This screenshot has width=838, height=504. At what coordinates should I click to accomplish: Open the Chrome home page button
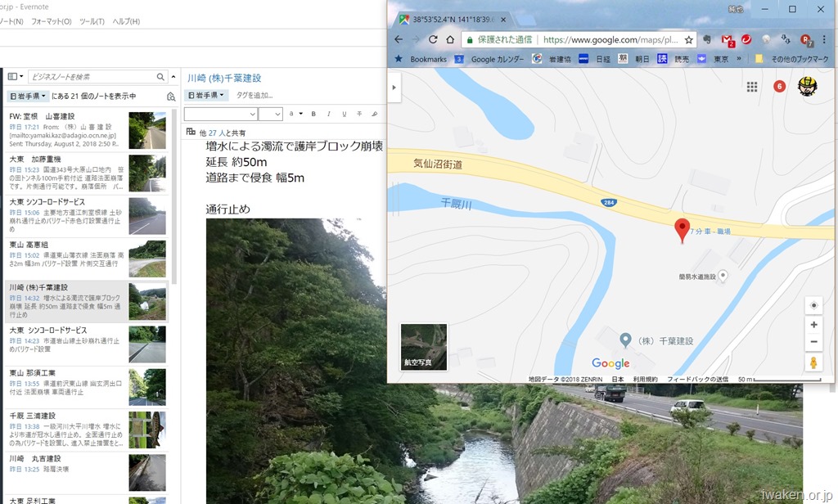point(450,39)
